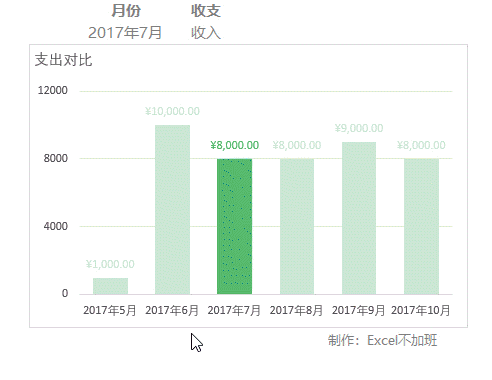
Task: Select the 2017年6月 bar
Action: tap(172, 210)
